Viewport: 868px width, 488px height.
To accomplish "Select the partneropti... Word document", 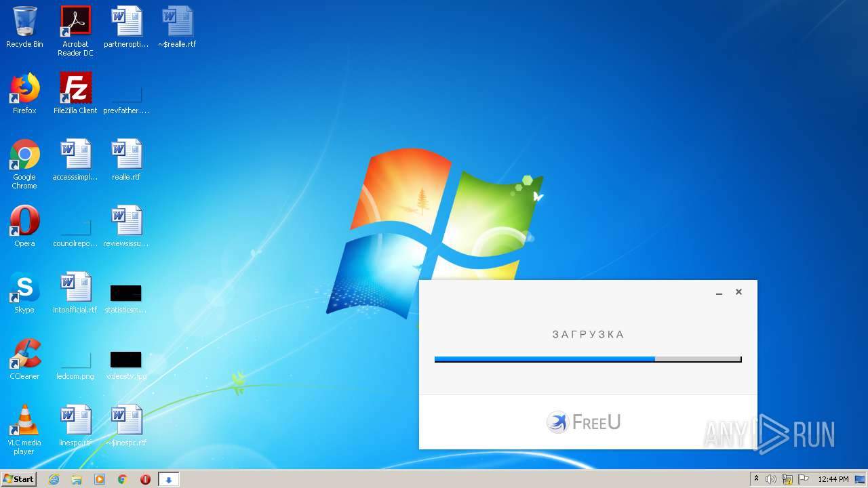I will [x=126, y=27].
